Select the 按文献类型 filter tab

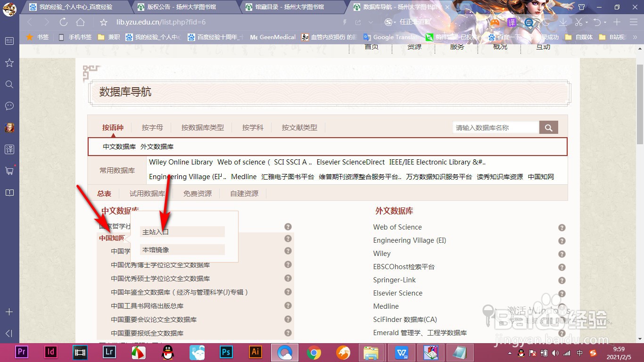point(299,127)
